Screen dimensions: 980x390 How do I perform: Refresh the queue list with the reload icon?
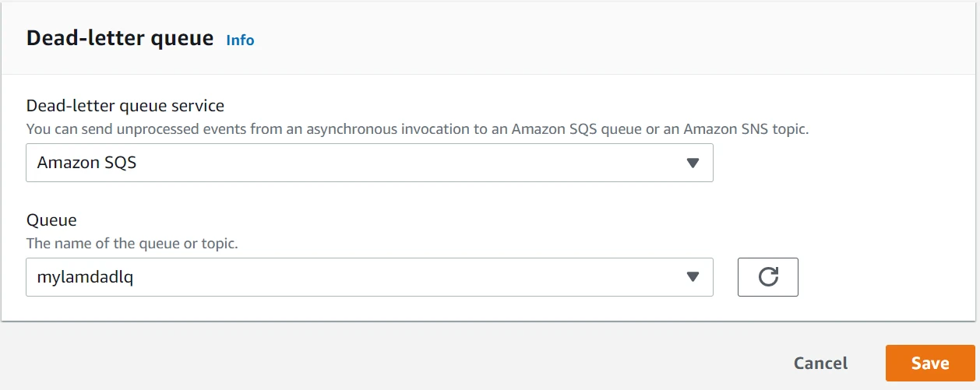click(767, 277)
